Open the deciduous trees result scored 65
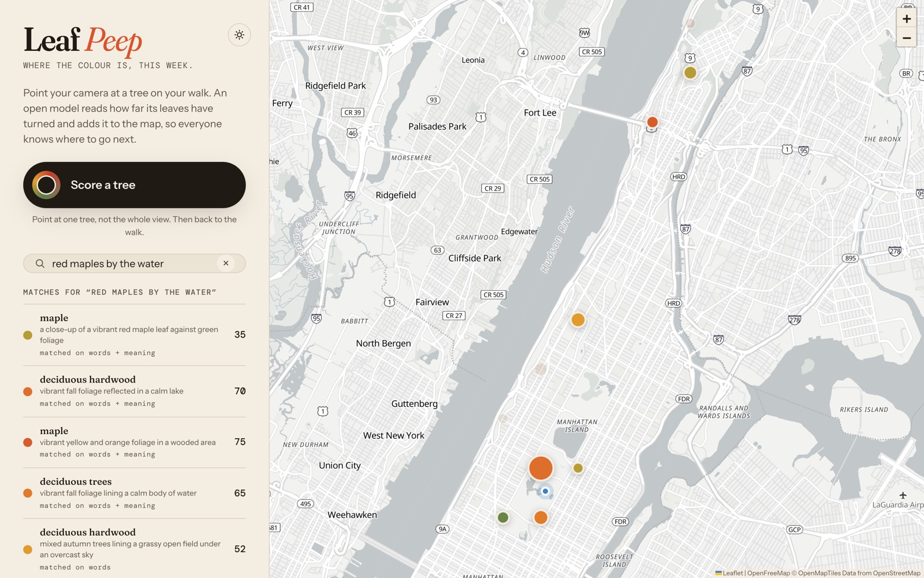Screen dimensions: 924x578 (x=134, y=493)
